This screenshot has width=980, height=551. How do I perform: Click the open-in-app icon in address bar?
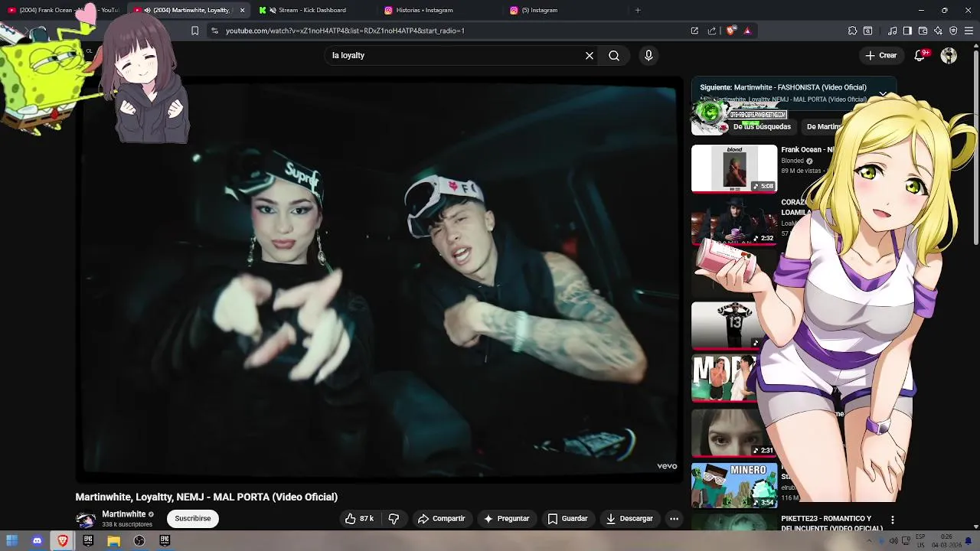point(694,31)
